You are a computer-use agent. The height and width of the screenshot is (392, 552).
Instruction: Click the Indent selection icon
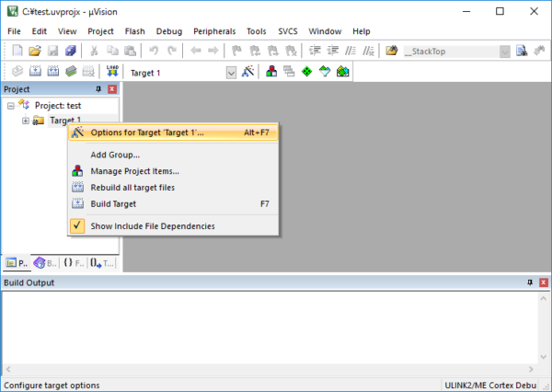click(315, 51)
